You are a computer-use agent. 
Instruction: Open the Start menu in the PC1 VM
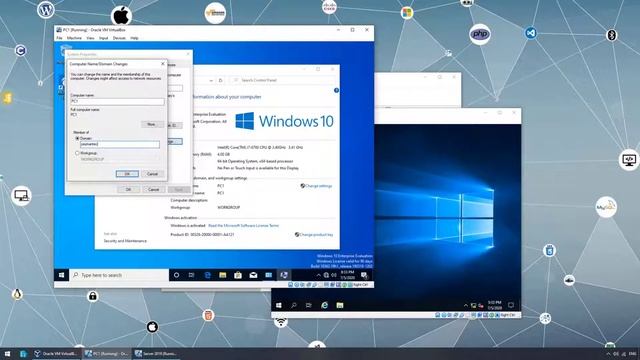[62, 275]
